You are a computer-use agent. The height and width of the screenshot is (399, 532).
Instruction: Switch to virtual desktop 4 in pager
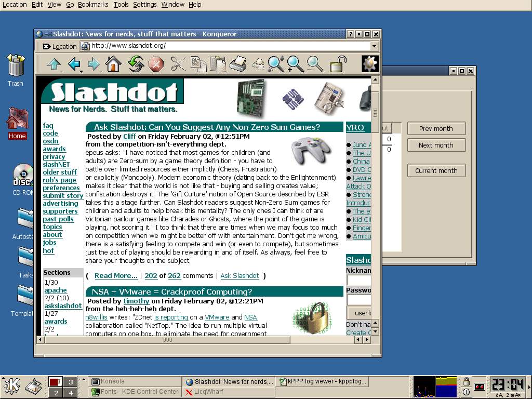click(71, 393)
